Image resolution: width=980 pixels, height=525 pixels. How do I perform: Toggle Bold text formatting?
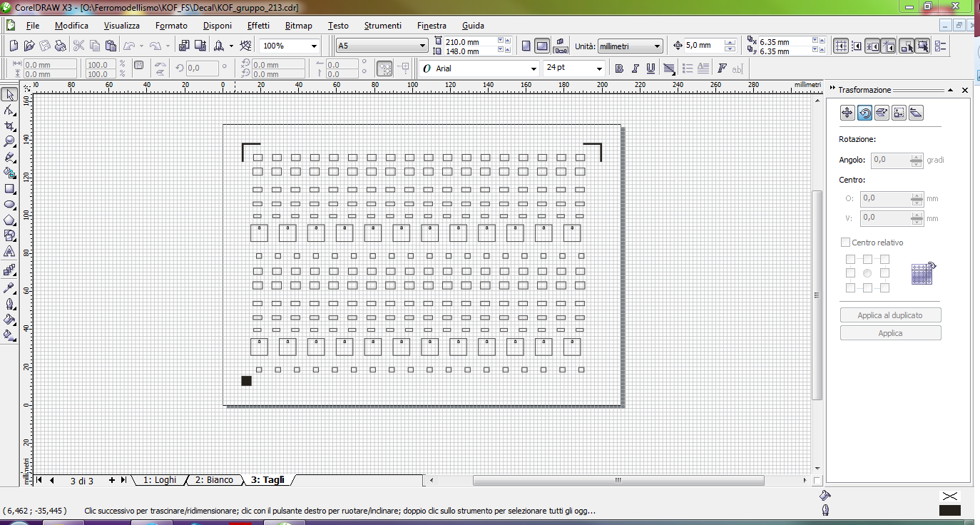click(619, 68)
